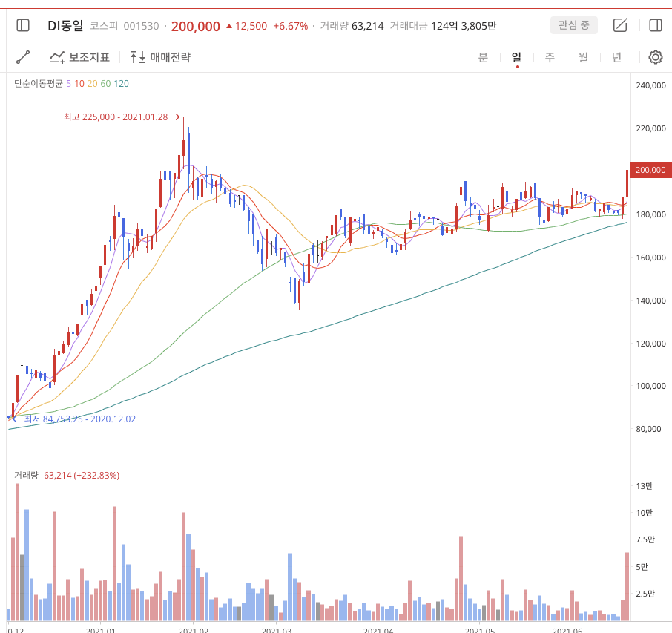Switch to 주 weekly interval

(x=550, y=57)
